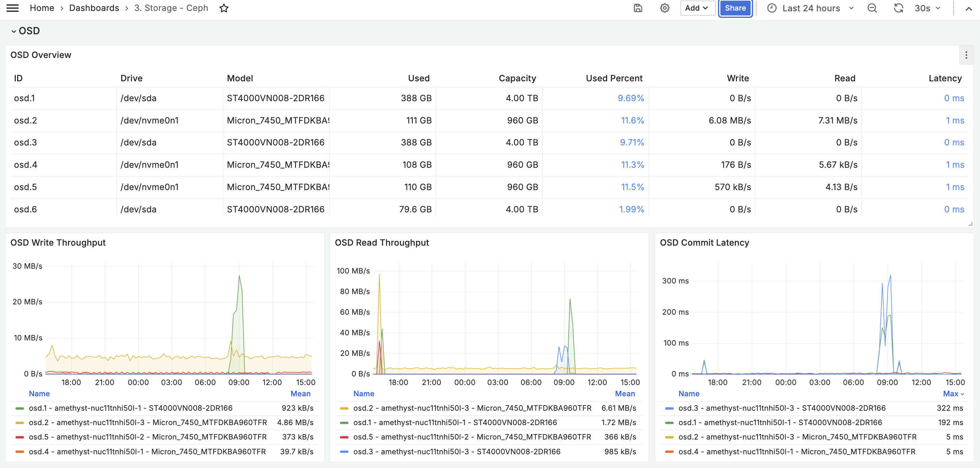
Task: Star the Storage - Ceph dashboard
Action: [224, 8]
